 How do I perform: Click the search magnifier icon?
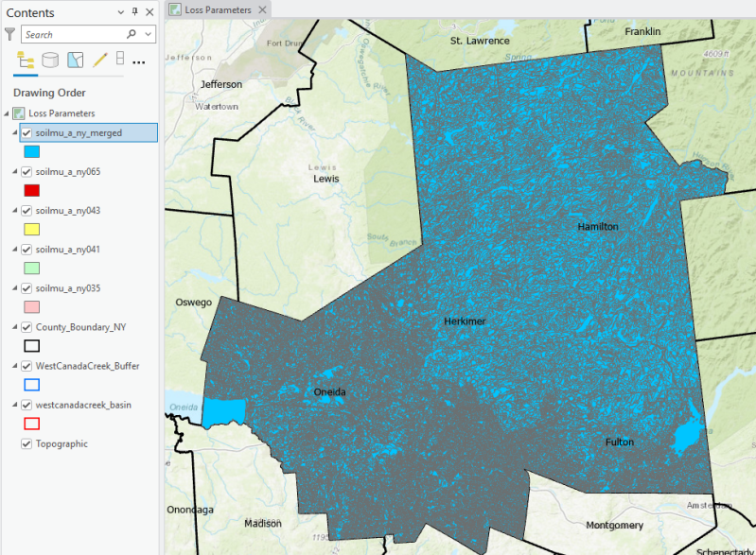[132, 34]
